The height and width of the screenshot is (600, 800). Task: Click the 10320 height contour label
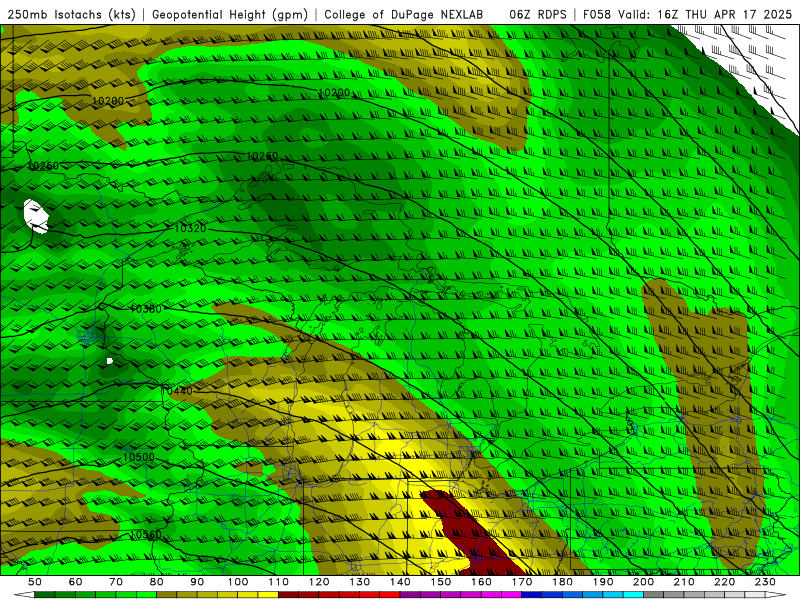coord(190,228)
